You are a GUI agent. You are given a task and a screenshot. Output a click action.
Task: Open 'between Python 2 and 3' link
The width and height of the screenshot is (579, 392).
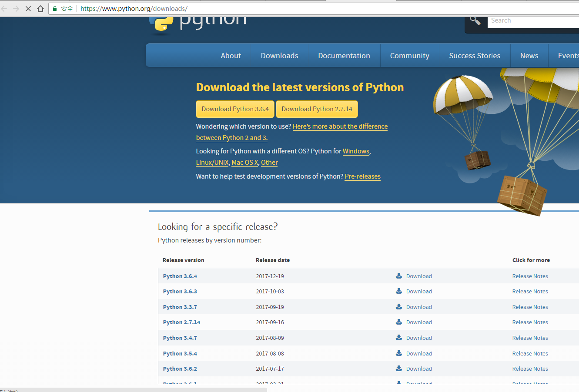(232, 138)
